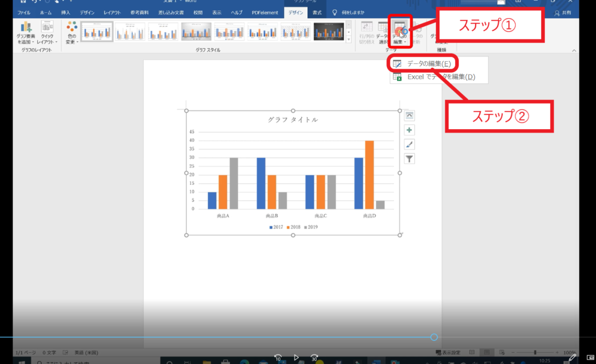Click the Edit Data (データの編集) ribbon icon
The image size is (596, 364).
(x=399, y=33)
